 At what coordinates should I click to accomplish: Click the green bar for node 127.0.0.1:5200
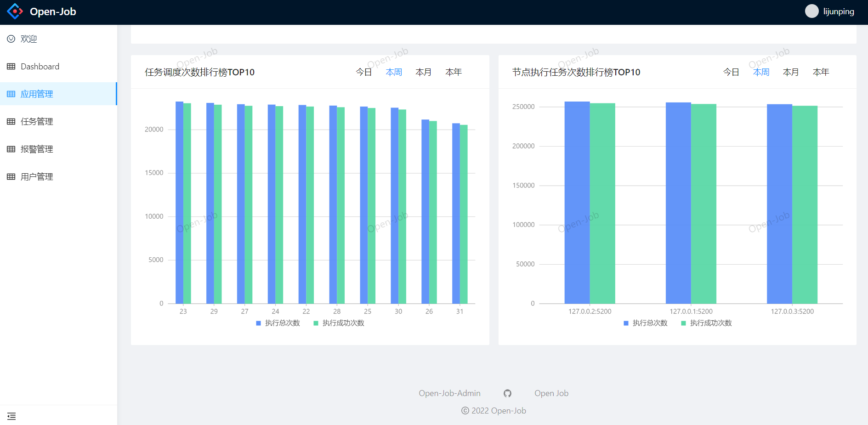[x=703, y=204]
